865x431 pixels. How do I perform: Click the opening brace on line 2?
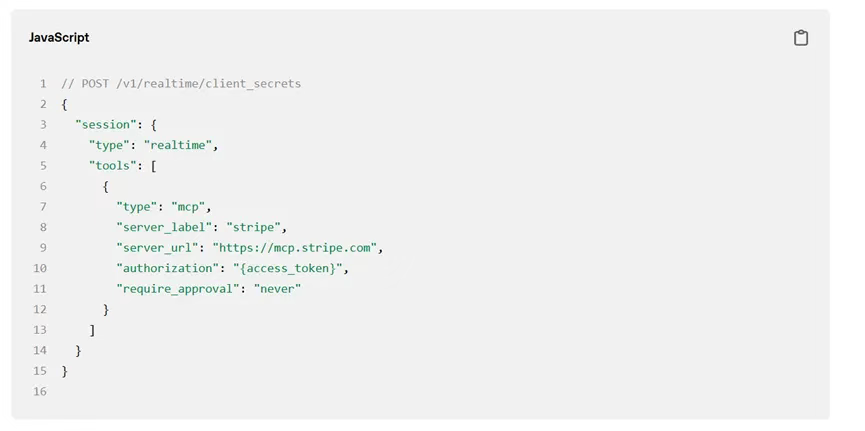pyautogui.click(x=65, y=104)
